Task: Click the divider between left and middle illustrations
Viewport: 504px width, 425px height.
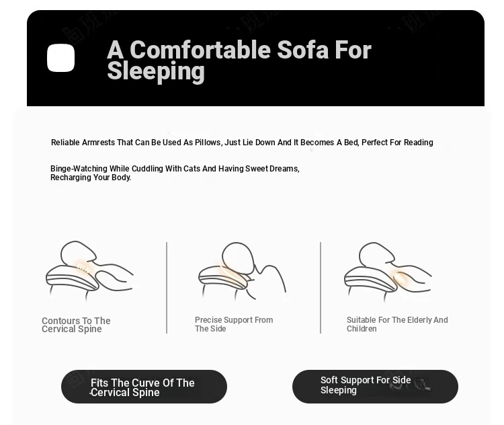Action: 167,288
